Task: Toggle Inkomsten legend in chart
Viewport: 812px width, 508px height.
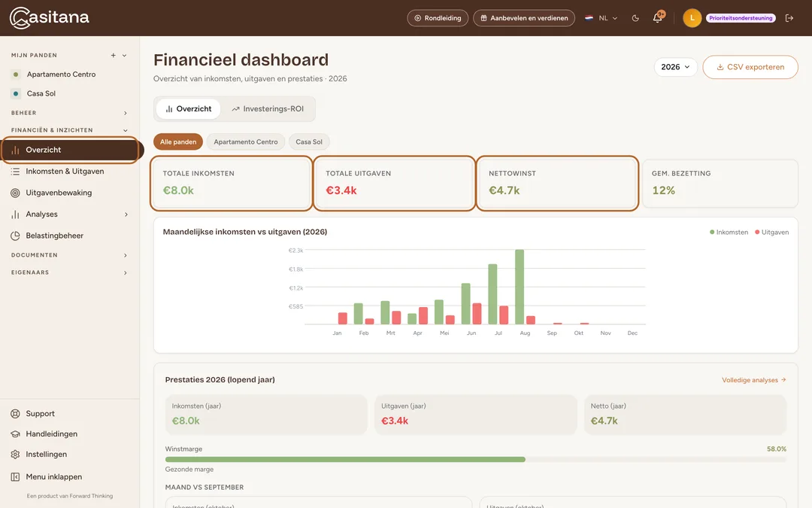Action: (x=729, y=233)
